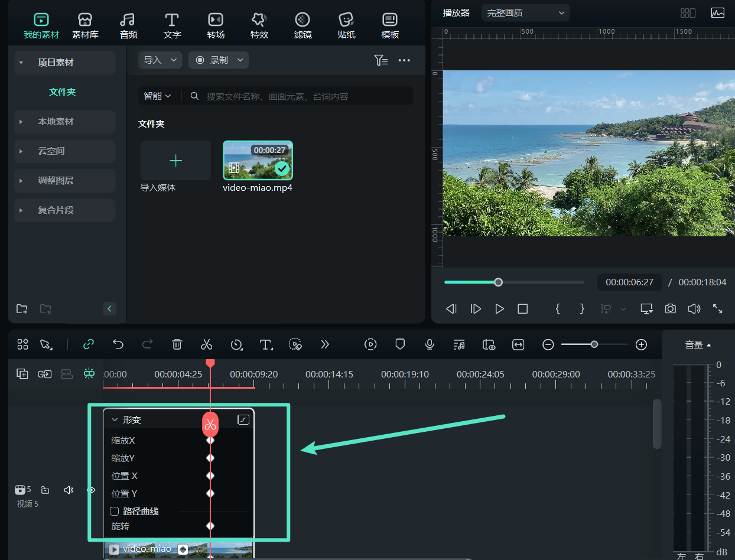This screenshot has width=735, height=560.
Task: Expand the 本地素材 tree section
Action: coord(21,122)
